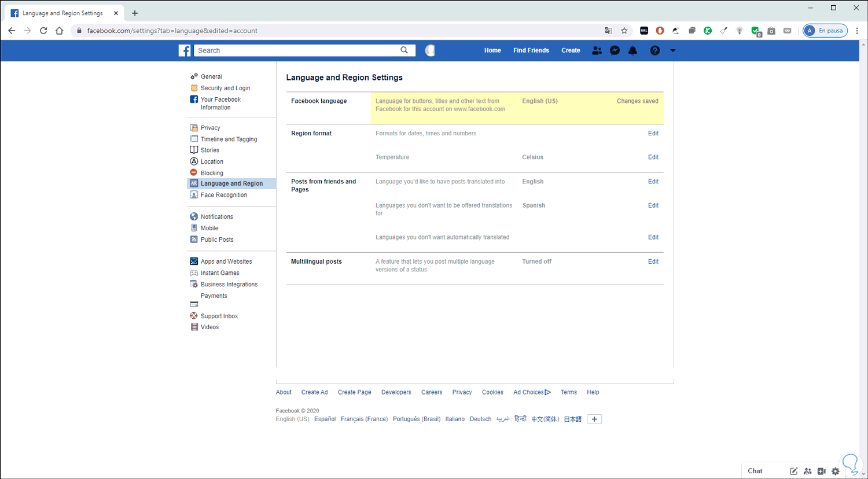This screenshot has width=868, height=479.
Task: Open Face Recognition settings
Action: (223, 195)
